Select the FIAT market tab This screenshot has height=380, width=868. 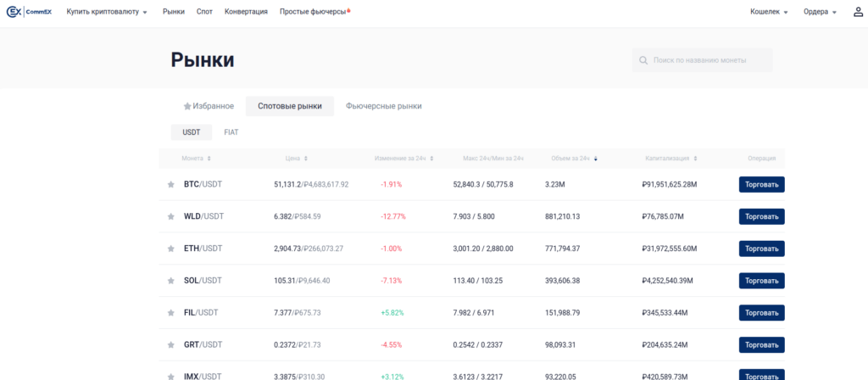[x=231, y=132]
